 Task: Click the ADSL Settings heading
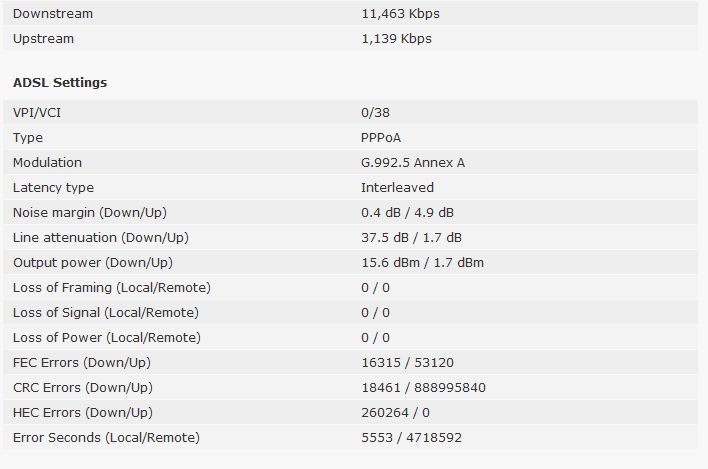[60, 83]
